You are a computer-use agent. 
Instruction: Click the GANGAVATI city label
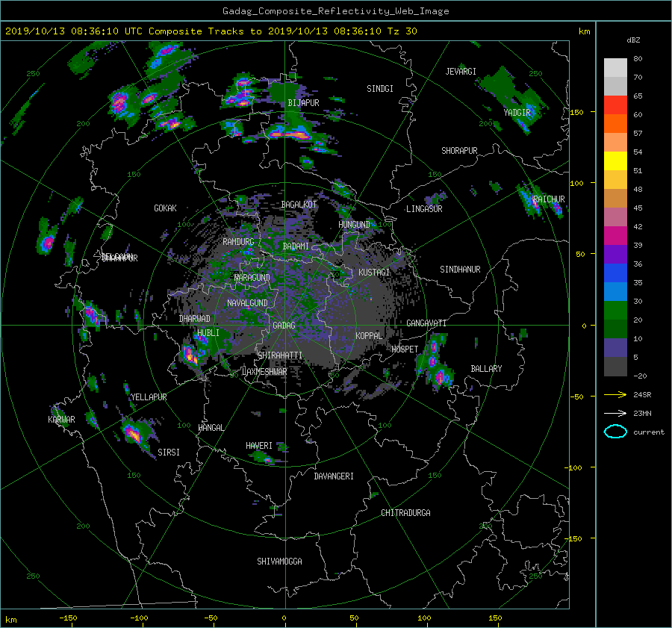426,323
